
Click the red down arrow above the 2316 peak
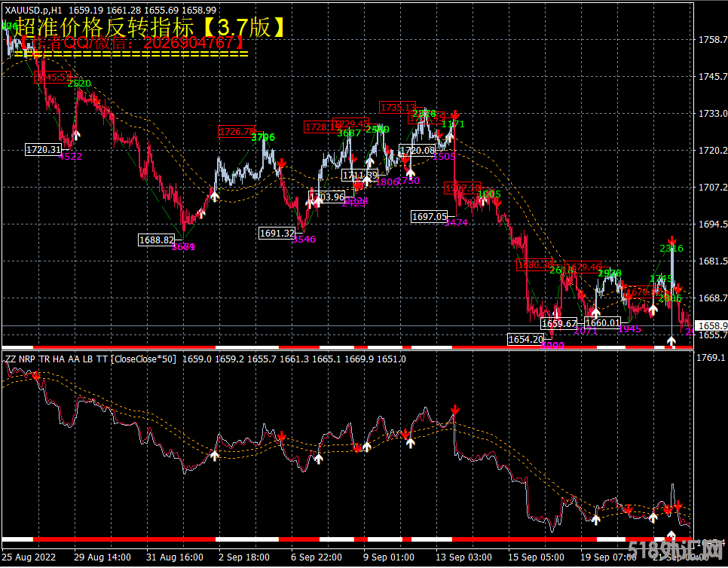click(x=671, y=240)
